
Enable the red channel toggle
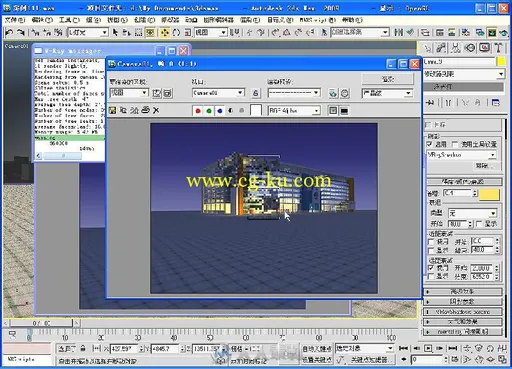tap(198, 111)
